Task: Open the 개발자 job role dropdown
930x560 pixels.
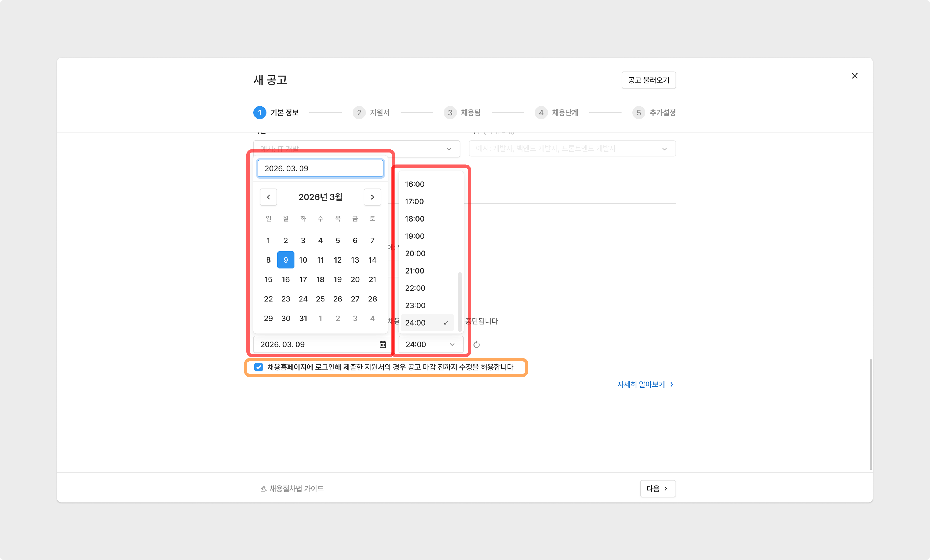Action: (x=572, y=149)
